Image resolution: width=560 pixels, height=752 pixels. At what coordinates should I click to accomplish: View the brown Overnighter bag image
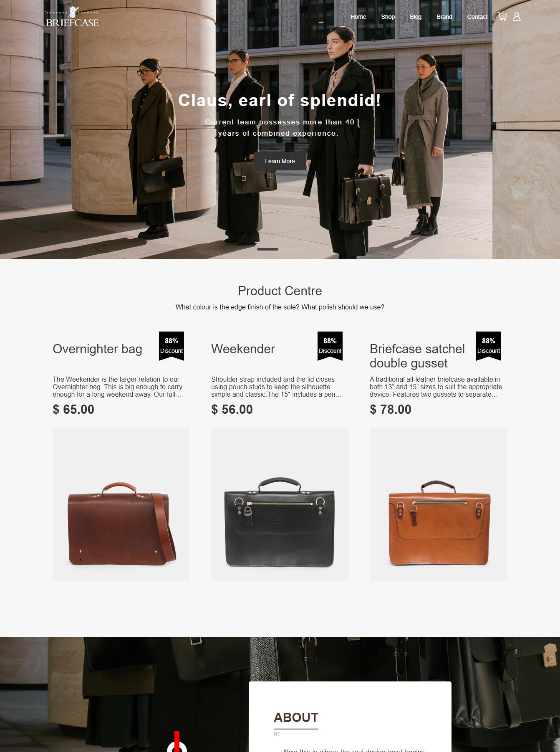pos(121,504)
